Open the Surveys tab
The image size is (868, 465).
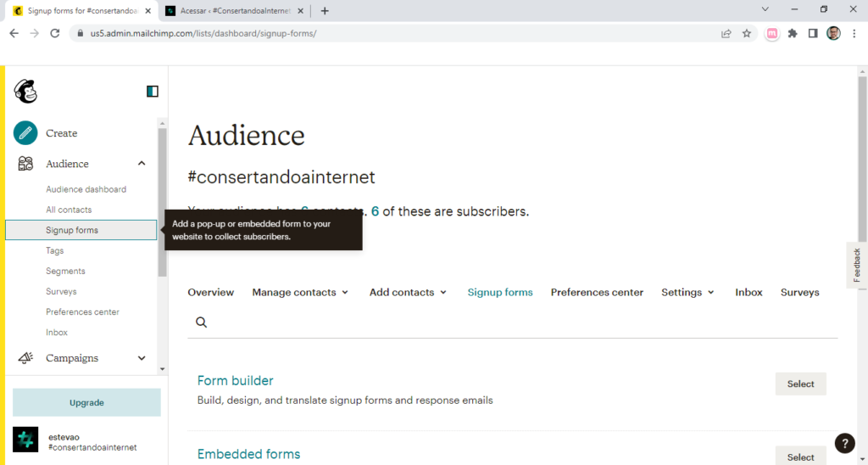pyautogui.click(x=800, y=292)
